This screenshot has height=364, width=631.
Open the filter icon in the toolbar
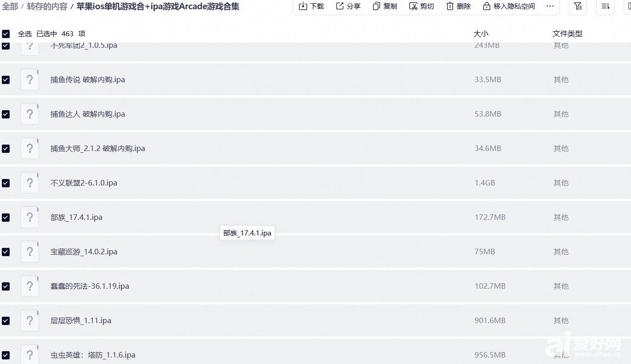pyautogui.click(x=578, y=6)
